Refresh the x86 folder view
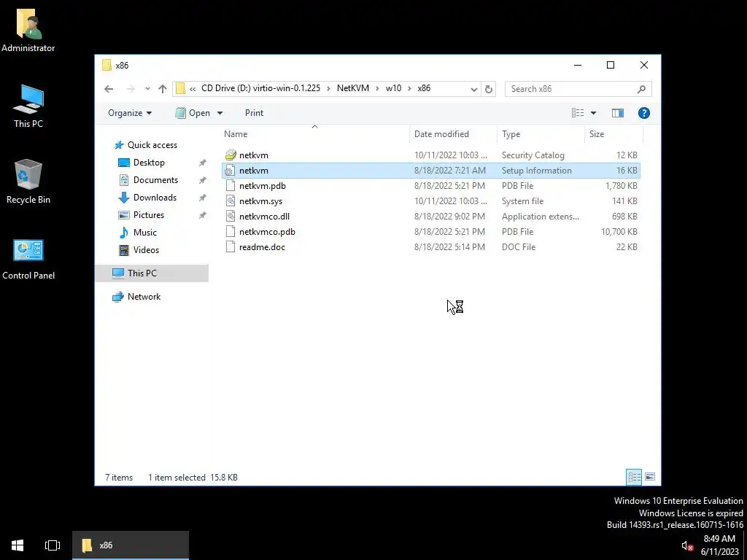Screen dimensions: 747x560 488,89
